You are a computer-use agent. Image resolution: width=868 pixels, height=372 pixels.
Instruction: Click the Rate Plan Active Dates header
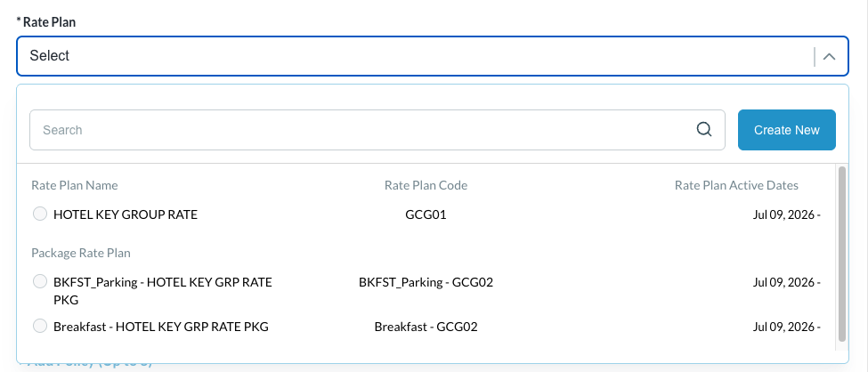coord(736,185)
